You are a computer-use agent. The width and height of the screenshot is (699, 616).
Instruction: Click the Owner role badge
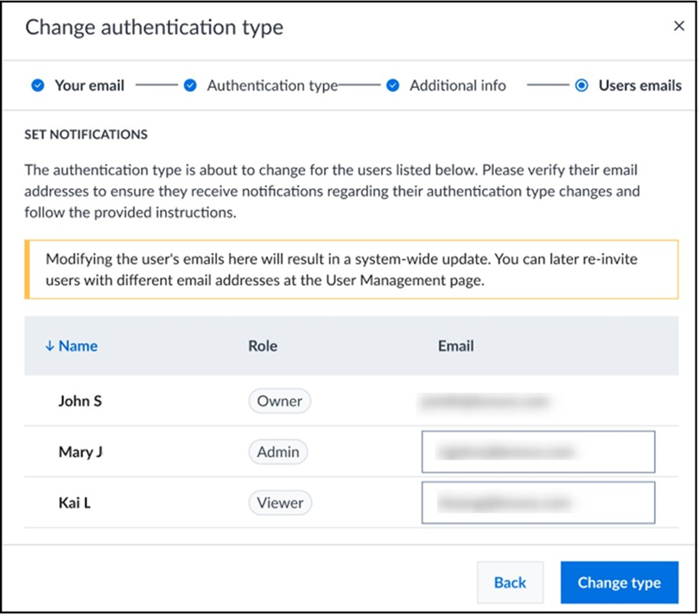tap(279, 401)
